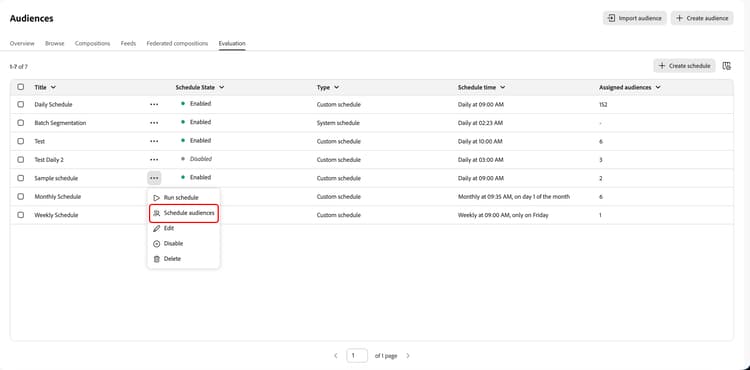Click the Monthly at 09:35 AM schedule time
750x370 pixels.
(x=514, y=196)
